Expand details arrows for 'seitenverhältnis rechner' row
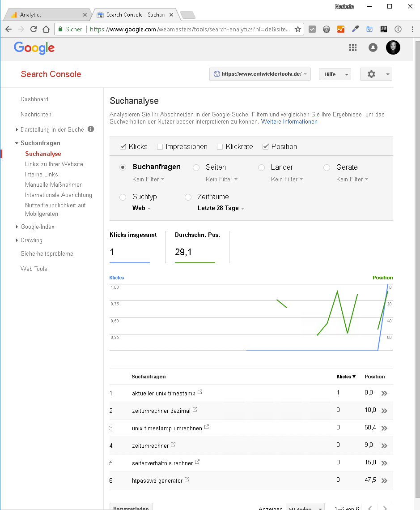The height and width of the screenshot is (510, 420). (x=384, y=463)
